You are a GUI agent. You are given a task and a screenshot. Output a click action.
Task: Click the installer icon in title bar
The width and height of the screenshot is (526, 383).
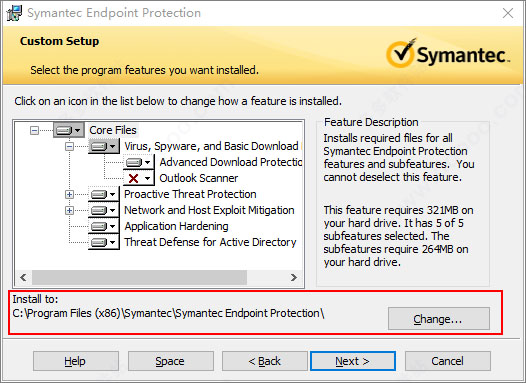click(14, 13)
